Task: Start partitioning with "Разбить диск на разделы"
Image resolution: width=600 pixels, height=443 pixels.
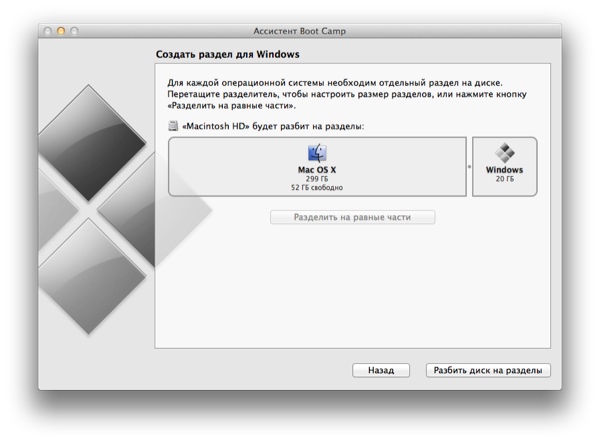Action: click(488, 370)
